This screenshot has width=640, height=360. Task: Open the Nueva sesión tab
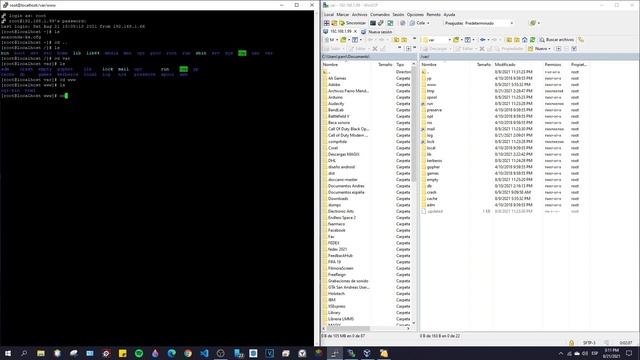376,31
